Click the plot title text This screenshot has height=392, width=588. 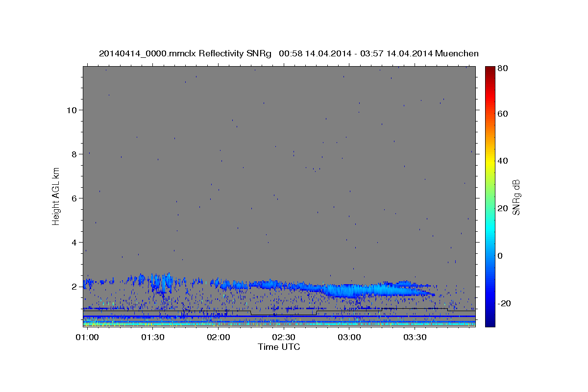coord(289,53)
